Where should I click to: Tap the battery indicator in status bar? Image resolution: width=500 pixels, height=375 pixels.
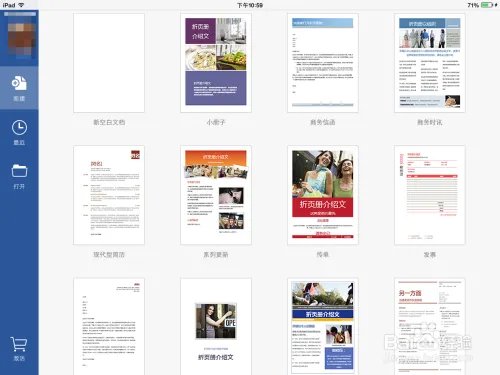[487, 5]
